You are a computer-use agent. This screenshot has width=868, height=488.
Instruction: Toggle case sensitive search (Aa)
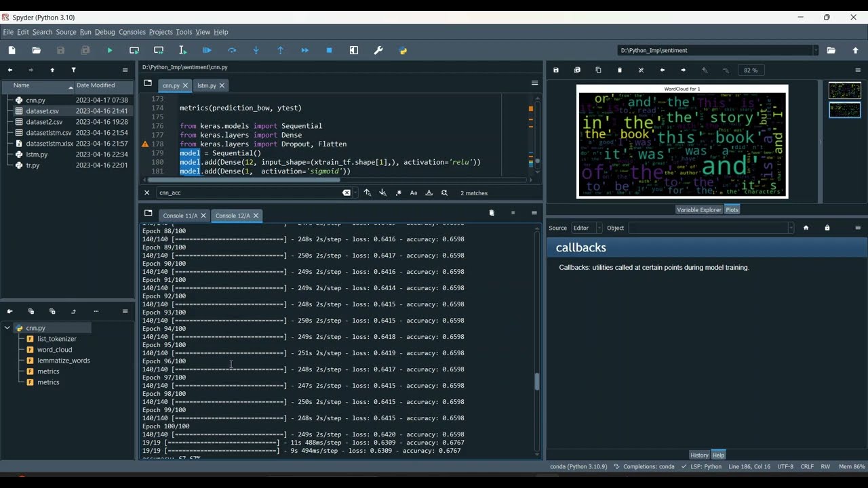click(414, 192)
